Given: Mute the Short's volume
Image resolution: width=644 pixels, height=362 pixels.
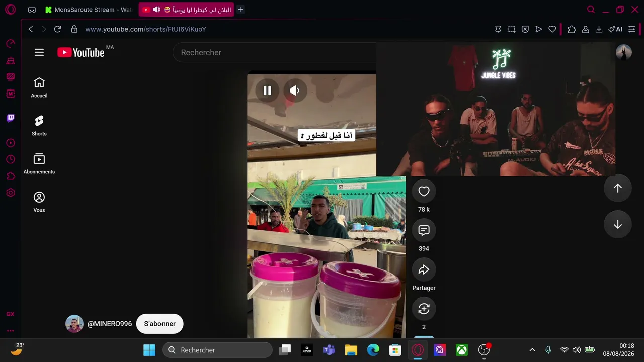Looking at the screenshot, I should [x=295, y=90].
